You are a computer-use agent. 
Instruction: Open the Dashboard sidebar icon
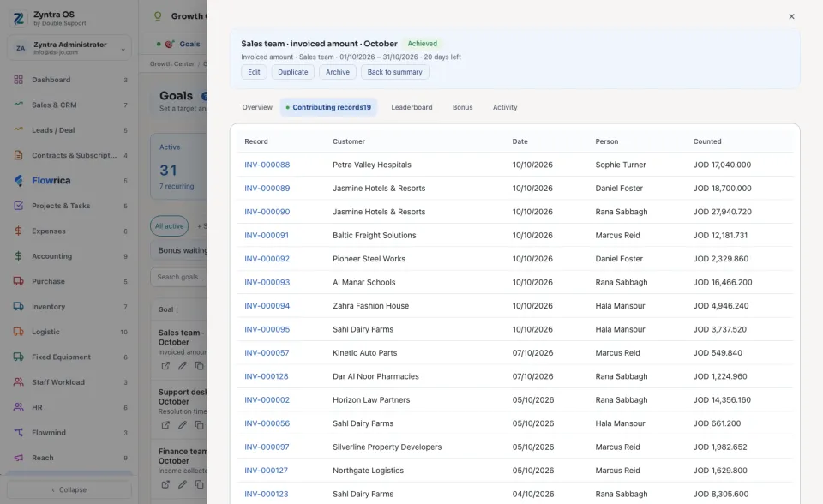pyautogui.click(x=18, y=80)
